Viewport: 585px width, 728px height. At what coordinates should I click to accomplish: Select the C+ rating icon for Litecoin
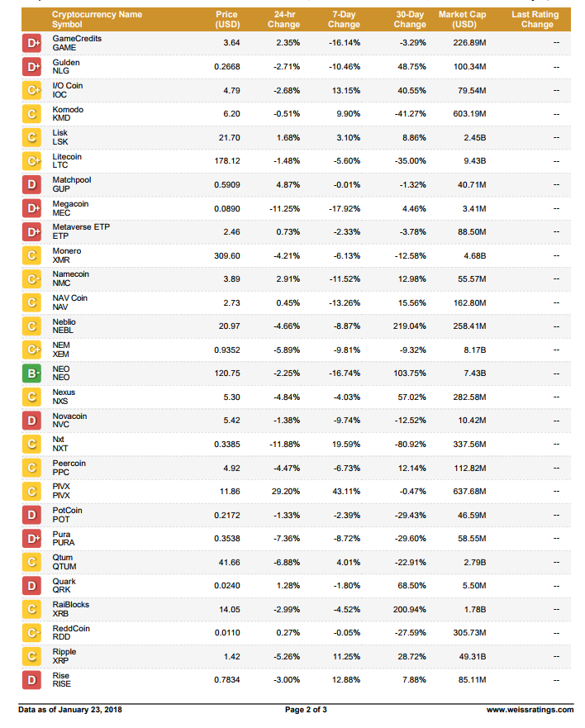click(x=31, y=161)
